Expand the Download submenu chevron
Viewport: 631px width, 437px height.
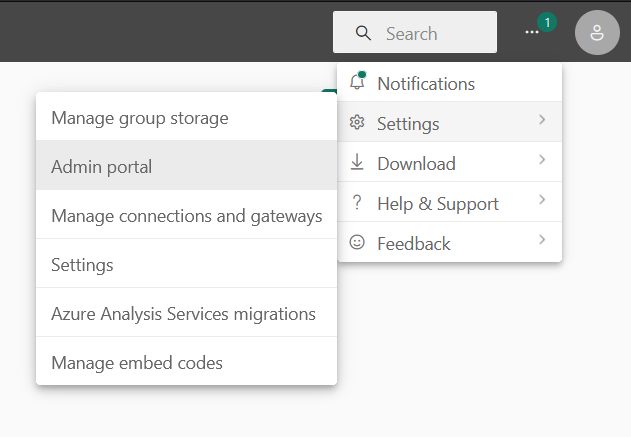pyautogui.click(x=542, y=160)
